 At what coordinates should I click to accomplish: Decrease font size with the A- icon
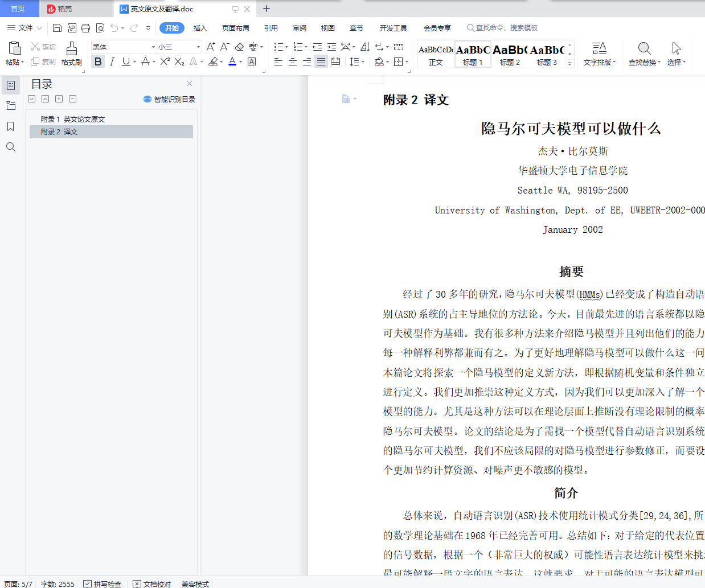click(x=225, y=47)
